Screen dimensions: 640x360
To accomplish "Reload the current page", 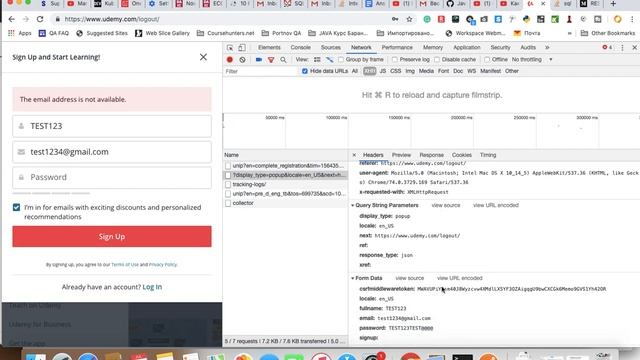I will [40, 19].
